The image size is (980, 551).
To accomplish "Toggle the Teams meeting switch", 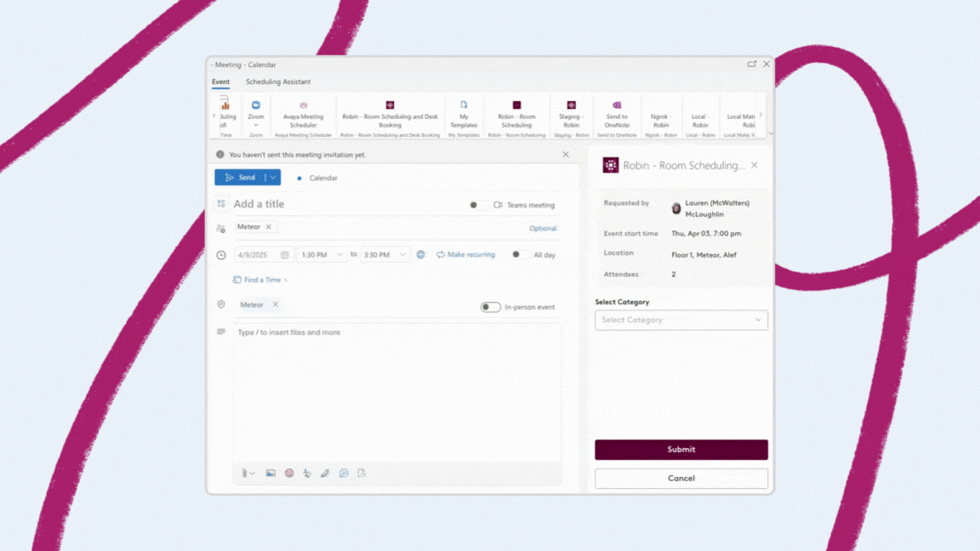I will pyautogui.click(x=480, y=205).
